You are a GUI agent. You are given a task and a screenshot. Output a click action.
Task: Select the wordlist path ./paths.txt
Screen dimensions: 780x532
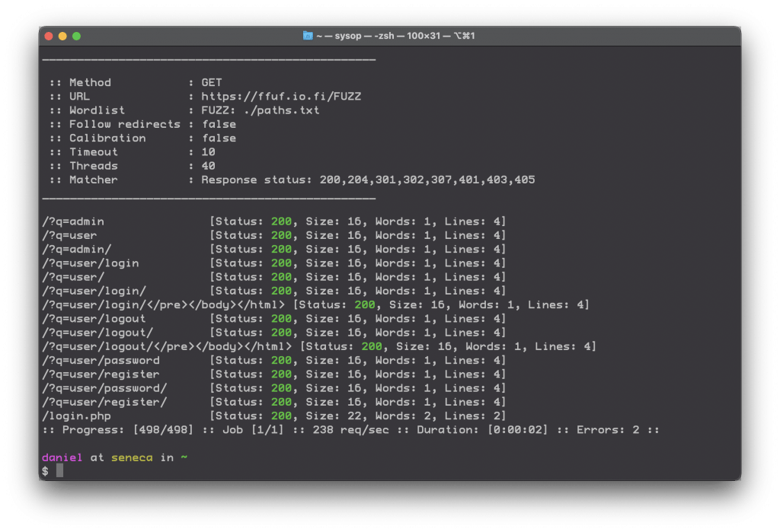coord(281,110)
